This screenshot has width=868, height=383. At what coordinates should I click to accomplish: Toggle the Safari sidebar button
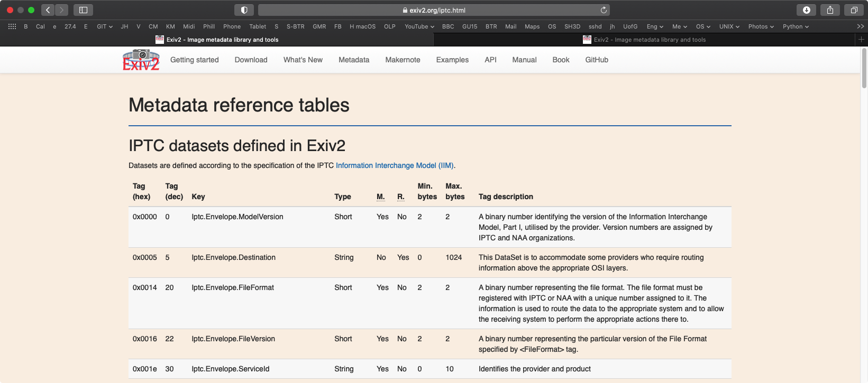[83, 10]
